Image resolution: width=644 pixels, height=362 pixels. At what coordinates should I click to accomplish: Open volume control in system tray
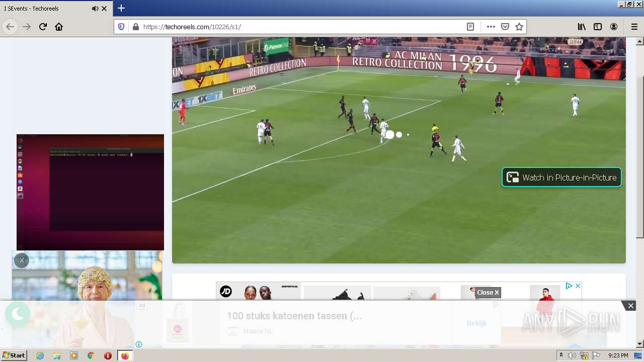pos(572,355)
